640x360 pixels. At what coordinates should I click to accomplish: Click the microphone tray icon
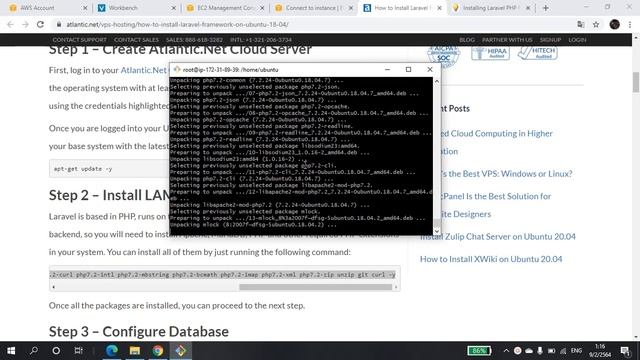click(x=540, y=351)
